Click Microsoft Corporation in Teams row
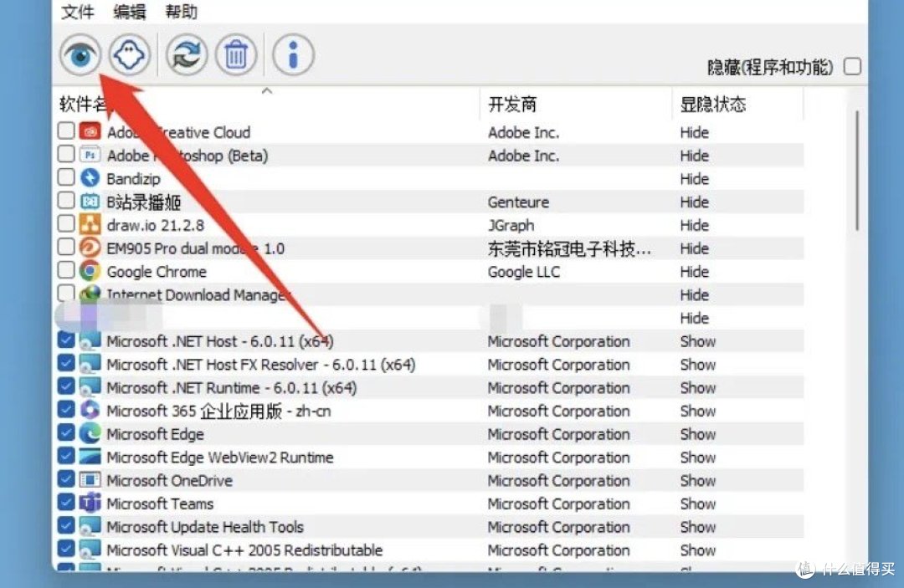 (x=558, y=504)
